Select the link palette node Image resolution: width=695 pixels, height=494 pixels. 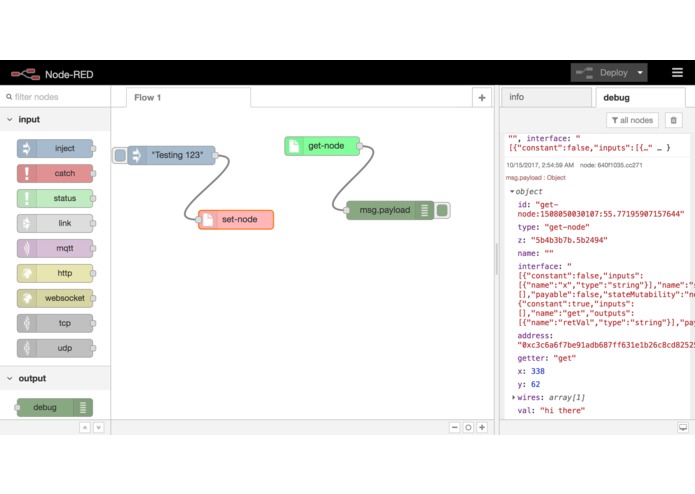pyautogui.click(x=55, y=223)
